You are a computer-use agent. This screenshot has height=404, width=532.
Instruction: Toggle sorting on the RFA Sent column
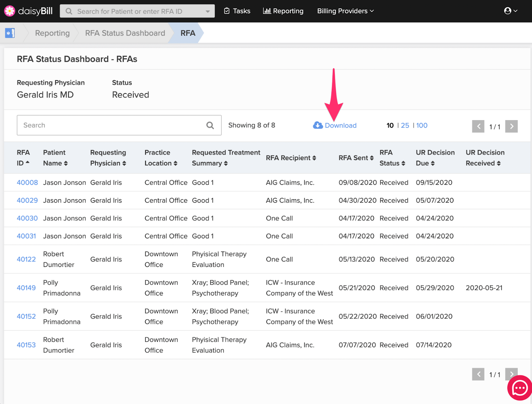coord(371,158)
